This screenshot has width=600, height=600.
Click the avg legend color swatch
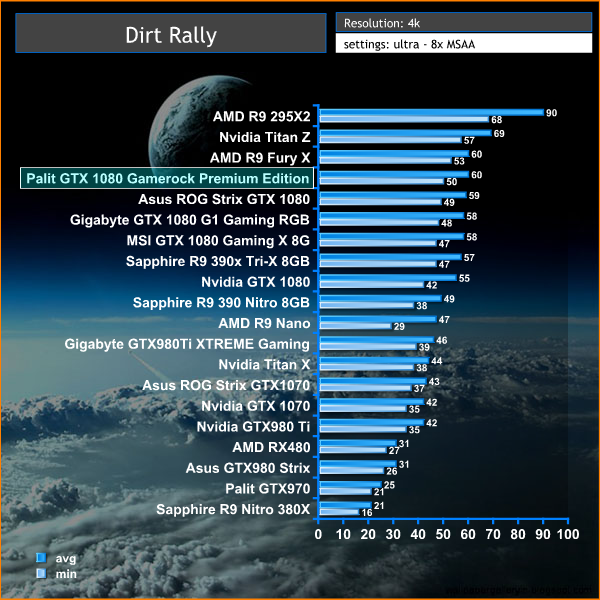41,558
